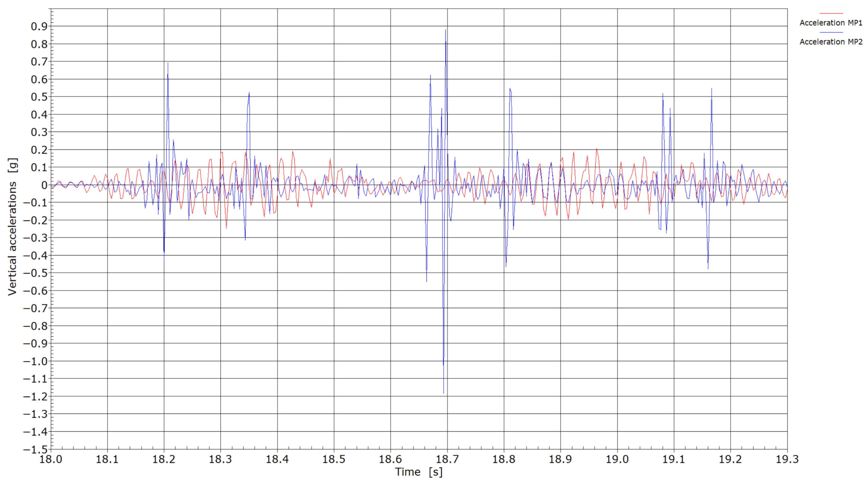Click the 19.3 tick label on time axis
The width and height of the screenshot is (868, 485).
[787, 459]
